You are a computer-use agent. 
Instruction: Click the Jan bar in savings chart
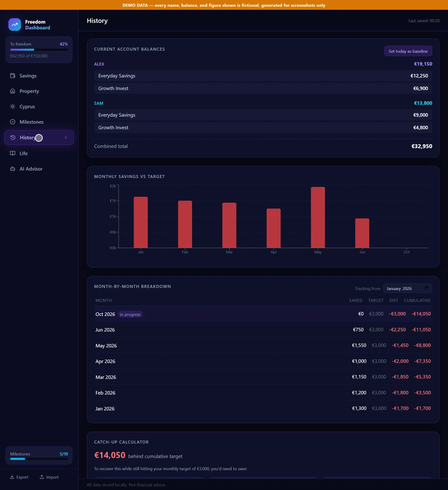point(140,222)
